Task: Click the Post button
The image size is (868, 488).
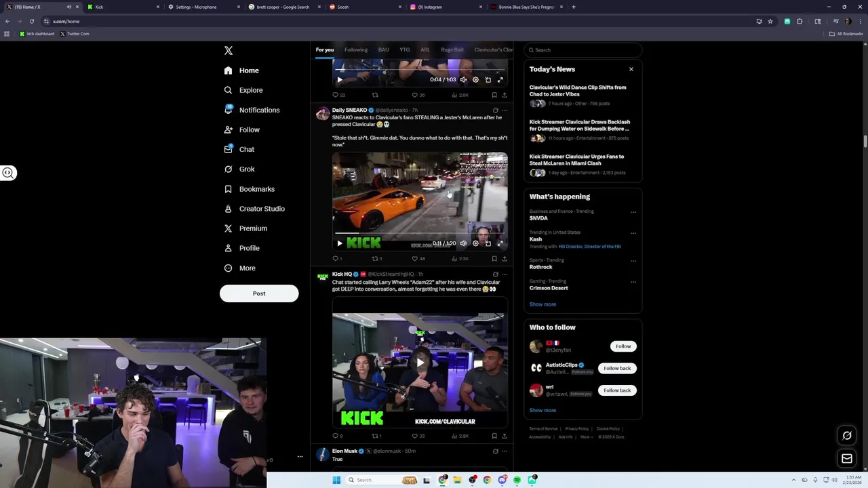Action: [259, 293]
